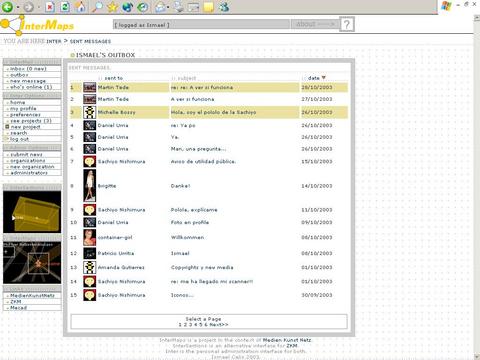Click the InterMaps logo

[x=37, y=25]
